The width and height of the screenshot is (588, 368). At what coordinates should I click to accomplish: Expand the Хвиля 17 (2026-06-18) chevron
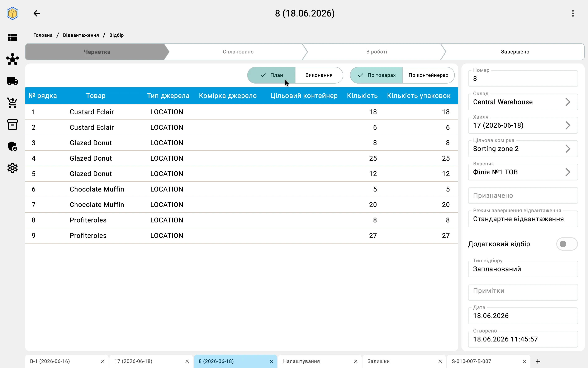568,125
